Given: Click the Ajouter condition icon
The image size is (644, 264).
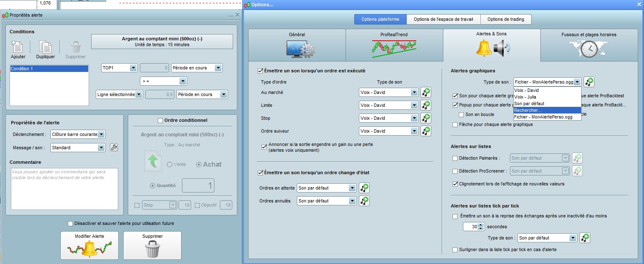Looking at the screenshot, I should point(18,47).
